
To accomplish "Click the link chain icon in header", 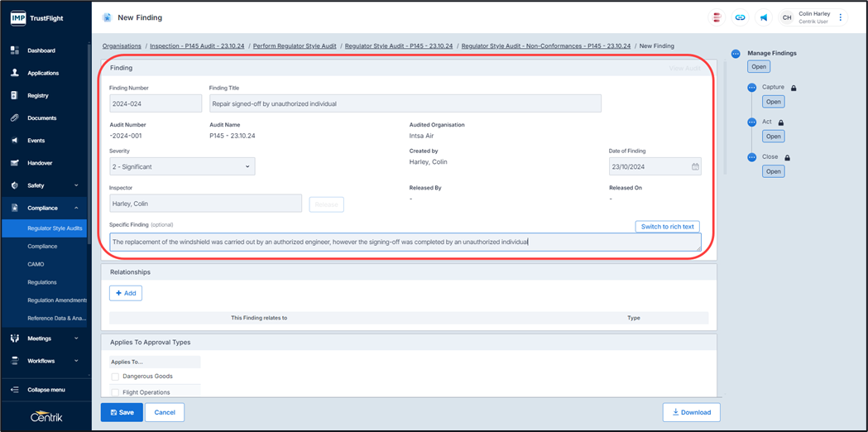I will (x=740, y=17).
